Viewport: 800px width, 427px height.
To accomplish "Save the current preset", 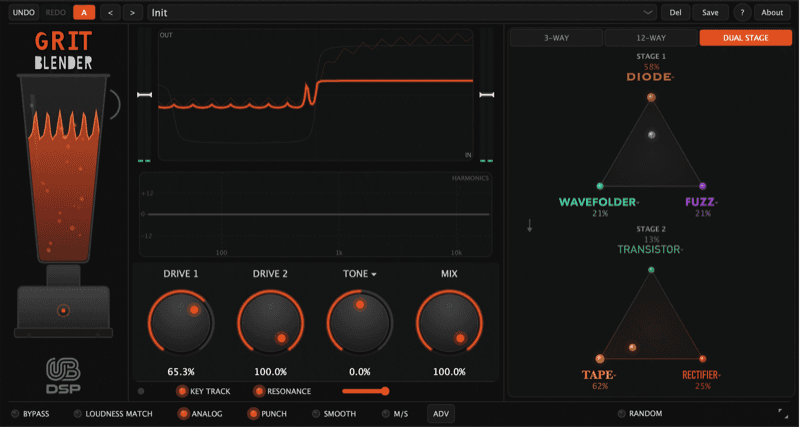I will click(710, 13).
